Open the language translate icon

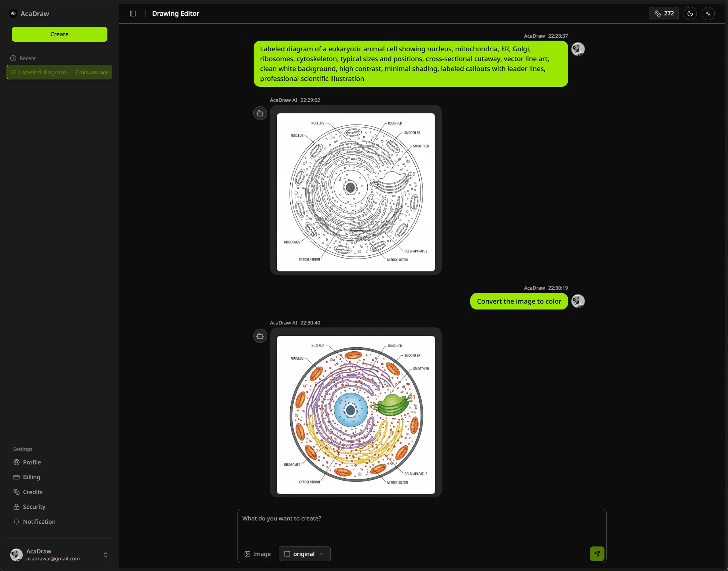click(708, 14)
